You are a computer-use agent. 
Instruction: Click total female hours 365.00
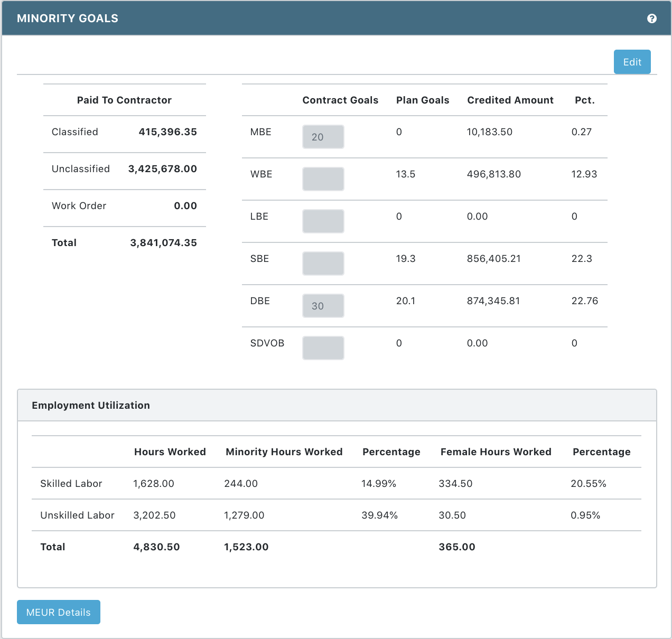tap(457, 547)
